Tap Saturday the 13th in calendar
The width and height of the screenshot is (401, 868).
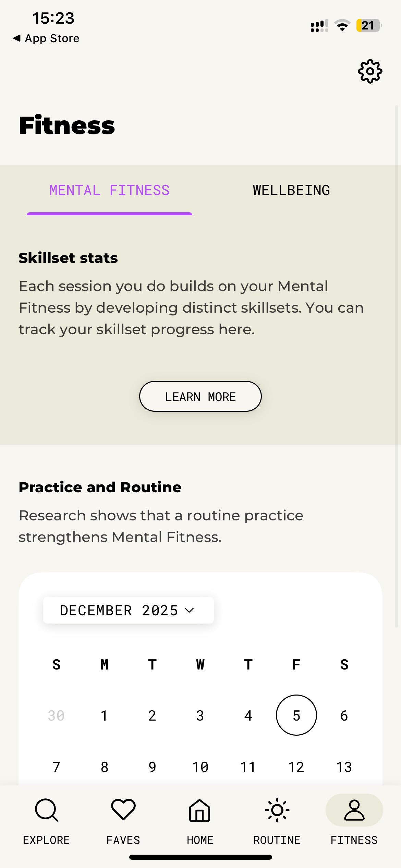pyautogui.click(x=344, y=767)
